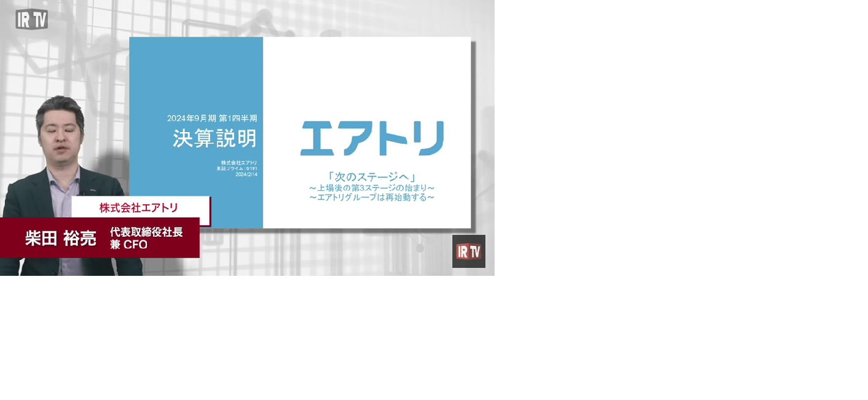Click the 「次のステージへ」 headline
The height and width of the screenshot is (400, 868).
pyautogui.click(x=372, y=176)
